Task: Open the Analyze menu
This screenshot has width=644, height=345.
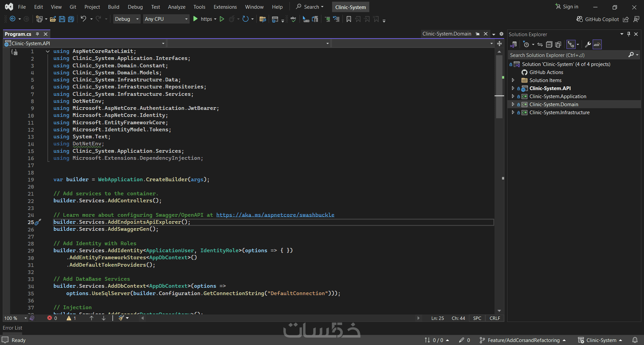Action: click(177, 7)
